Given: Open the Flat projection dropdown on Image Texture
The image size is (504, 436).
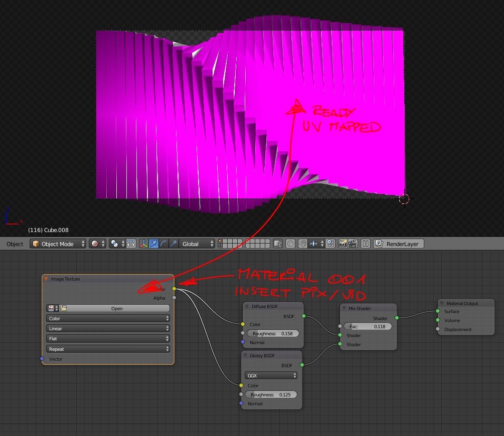Looking at the screenshot, I should [x=108, y=338].
